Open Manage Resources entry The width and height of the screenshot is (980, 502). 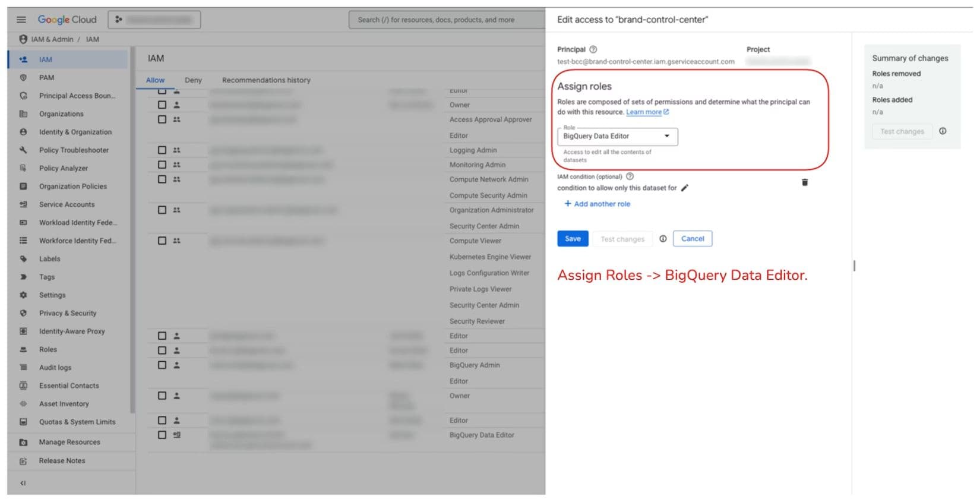[69, 442]
